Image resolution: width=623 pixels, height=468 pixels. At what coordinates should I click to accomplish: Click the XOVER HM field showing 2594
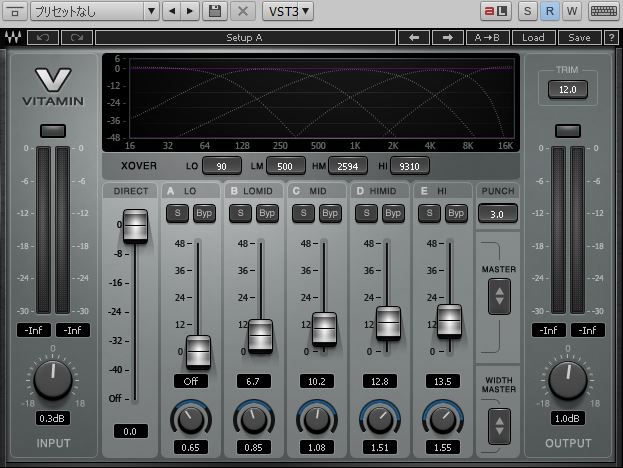point(348,166)
